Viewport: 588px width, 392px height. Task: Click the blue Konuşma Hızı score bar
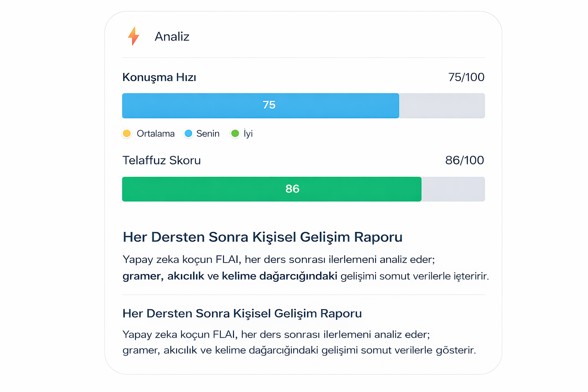(x=260, y=105)
